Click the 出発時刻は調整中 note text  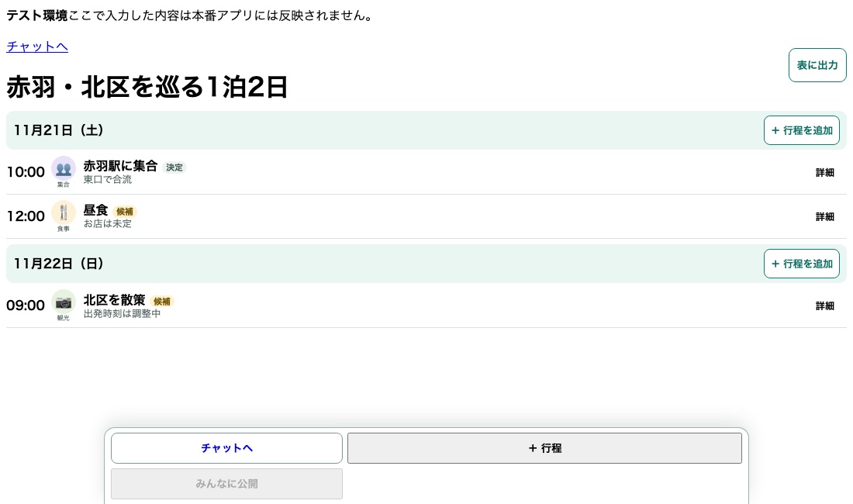(122, 313)
